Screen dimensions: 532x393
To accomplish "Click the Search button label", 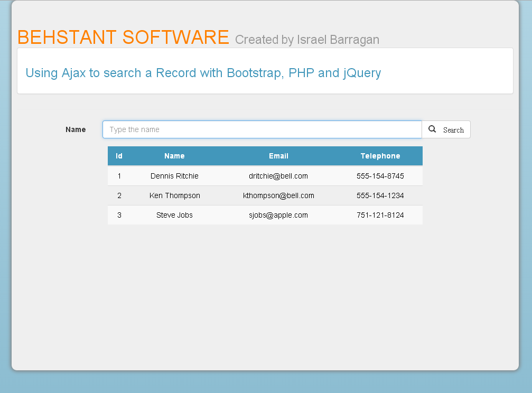I will [453, 130].
